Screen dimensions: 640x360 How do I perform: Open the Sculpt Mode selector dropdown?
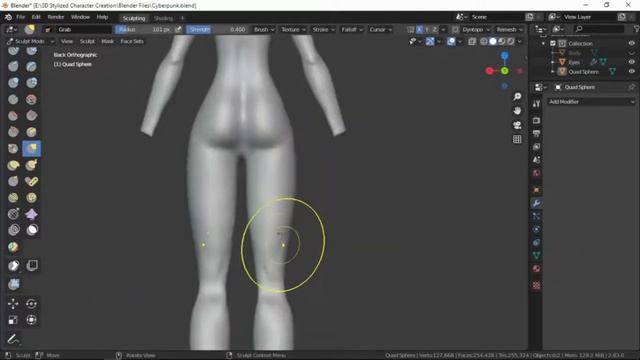click(31, 41)
